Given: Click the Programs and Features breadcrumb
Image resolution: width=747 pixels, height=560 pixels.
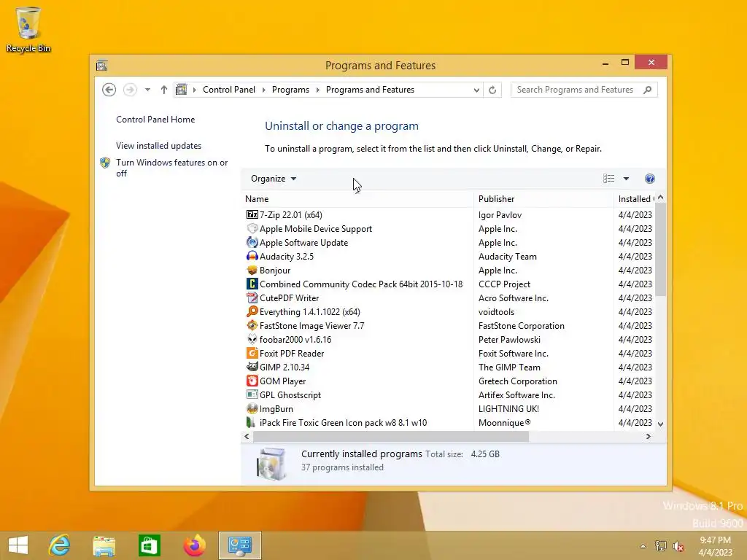Looking at the screenshot, I should [370, 90].
